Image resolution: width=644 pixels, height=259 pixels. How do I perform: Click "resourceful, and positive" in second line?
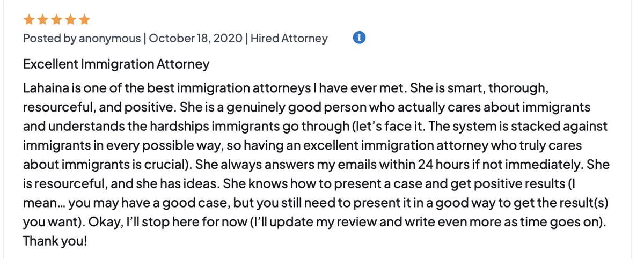pyautogui.click(x=99, y=107)
